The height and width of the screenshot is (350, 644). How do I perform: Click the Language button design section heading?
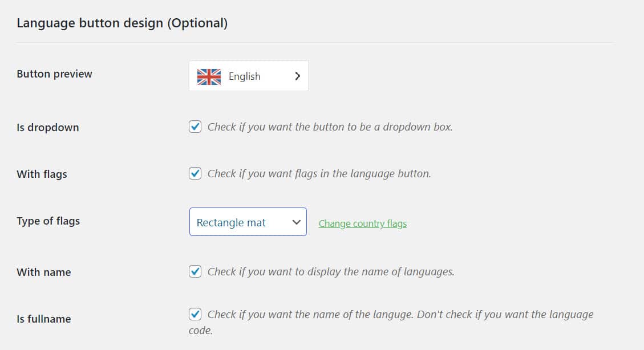coord(122,23)
